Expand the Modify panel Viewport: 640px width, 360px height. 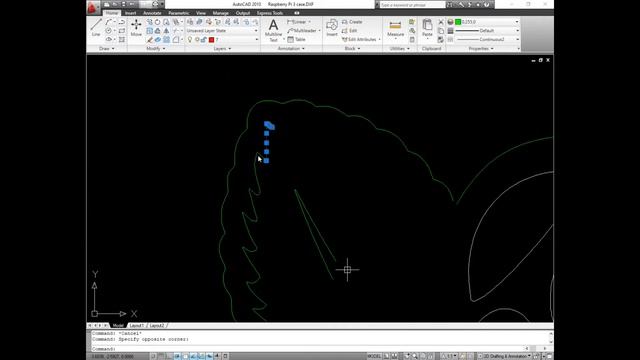click(156, 49)
